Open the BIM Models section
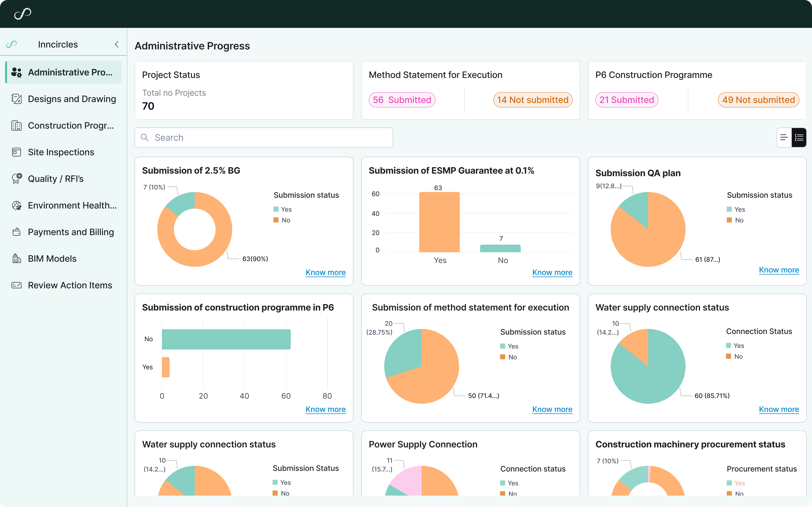This screenshot has width=812, height=507. click(x=52, y=258)
